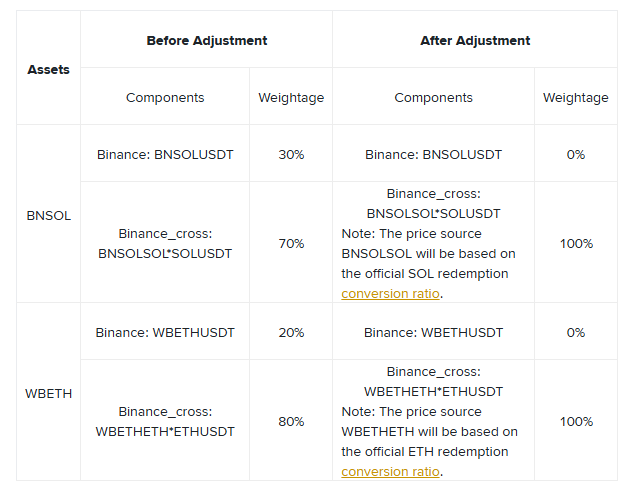Select the 70% weightage cell
The height and width of the screenshot is (492, 626).
291,243
